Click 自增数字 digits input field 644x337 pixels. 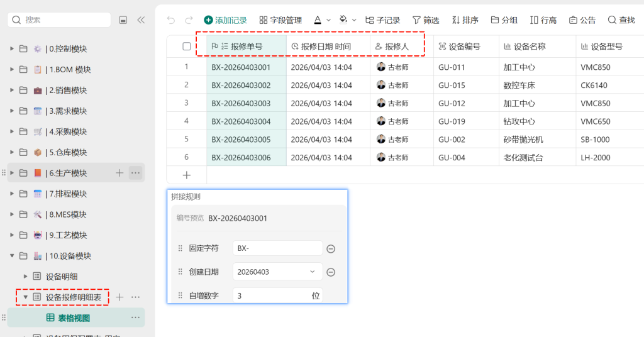pos(277,296)
